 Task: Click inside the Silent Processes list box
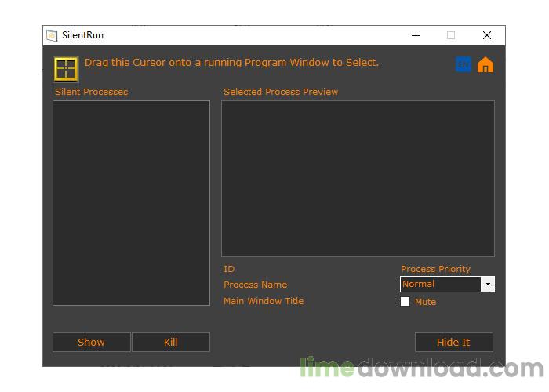[x=131, y=203]
